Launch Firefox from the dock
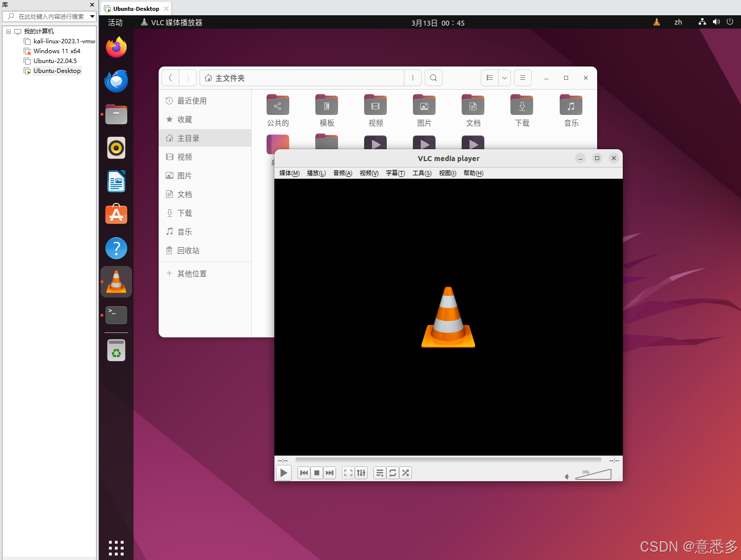Screen dimensions: 741x560 coord(116,47)
